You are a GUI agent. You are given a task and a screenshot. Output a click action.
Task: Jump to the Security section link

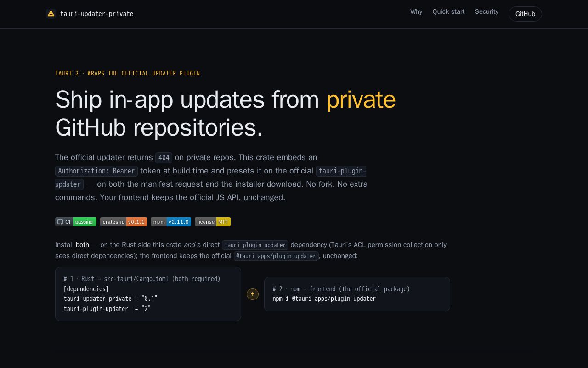(x=486, y=12)
